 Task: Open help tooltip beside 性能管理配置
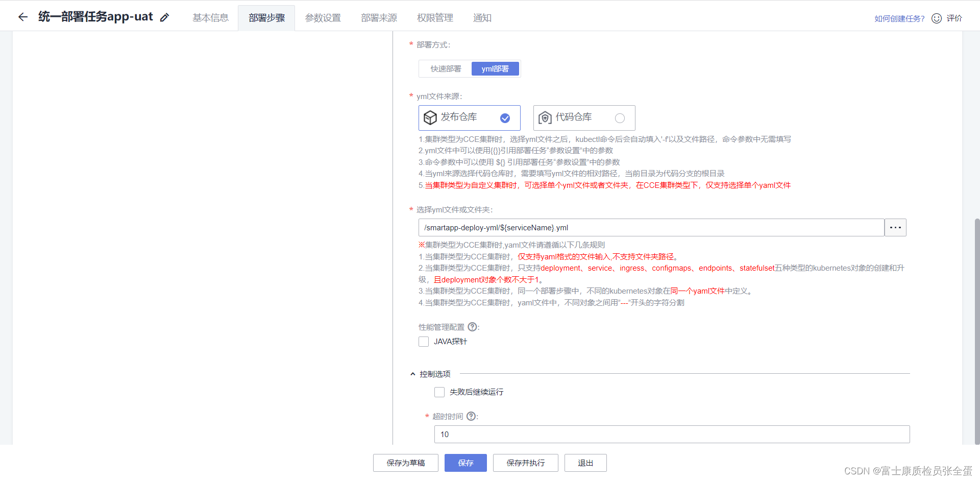(473, 327)
